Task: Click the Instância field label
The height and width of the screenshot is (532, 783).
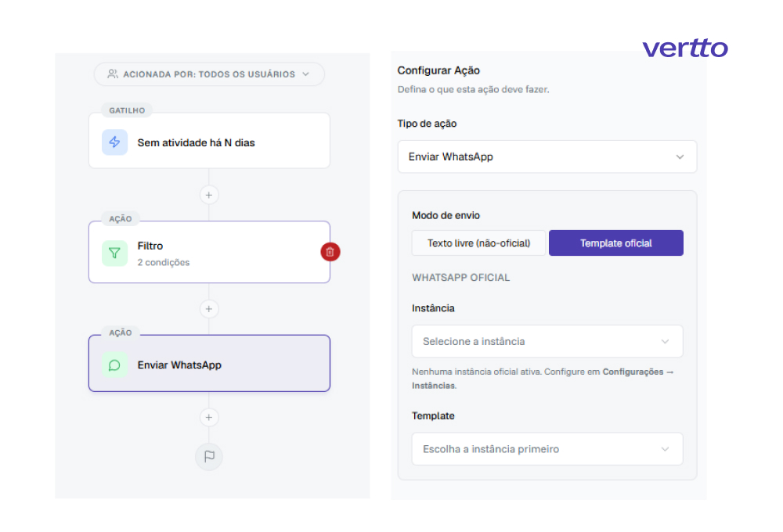Action: pyautogui.click(x=433, y=308)
